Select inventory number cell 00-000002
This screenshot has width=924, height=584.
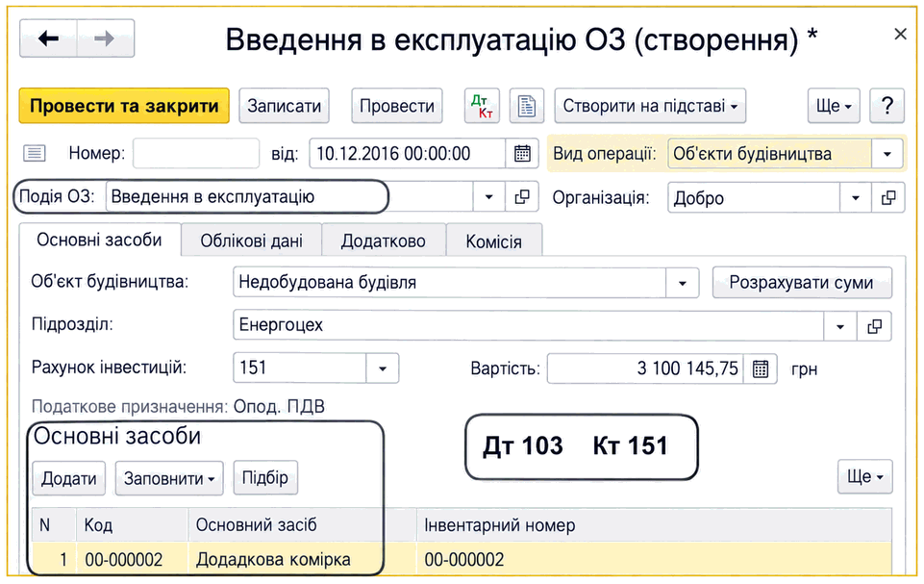pyautogui.click(x=654, y=559)
